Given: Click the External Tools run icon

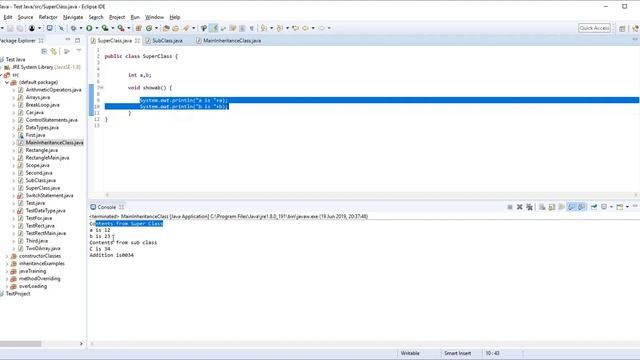Looking at the screenshot, I should point(121,28).
